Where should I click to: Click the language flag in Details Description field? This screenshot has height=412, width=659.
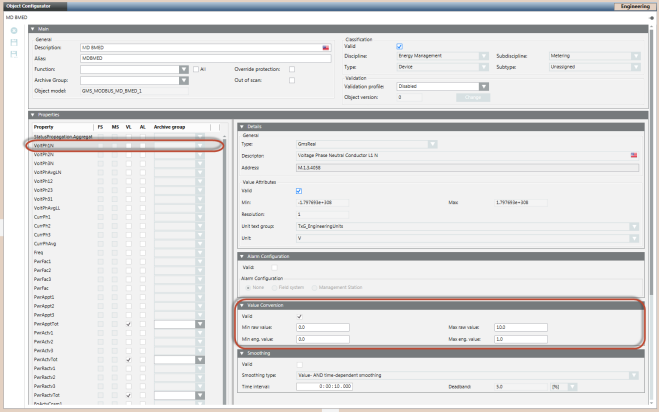(x=634, y=155)
